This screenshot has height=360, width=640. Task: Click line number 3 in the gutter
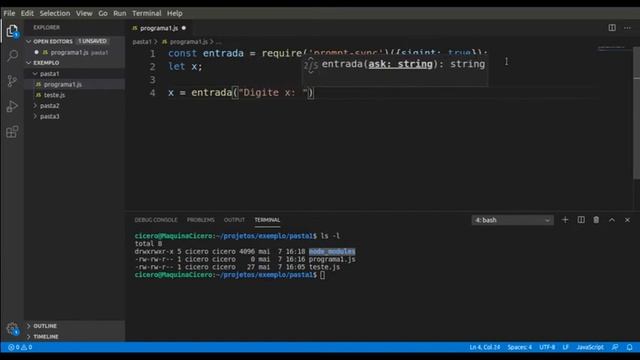click(x=152, y=79)
